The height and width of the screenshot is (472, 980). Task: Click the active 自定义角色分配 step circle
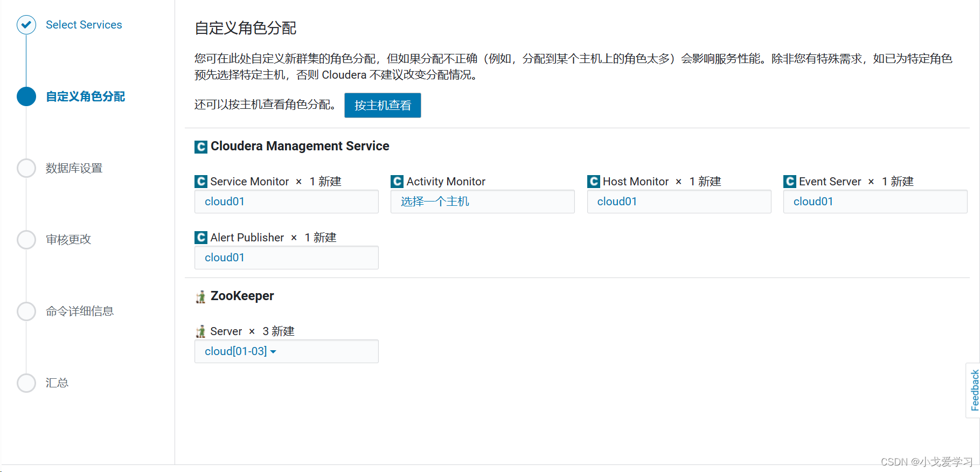(26, 96)
